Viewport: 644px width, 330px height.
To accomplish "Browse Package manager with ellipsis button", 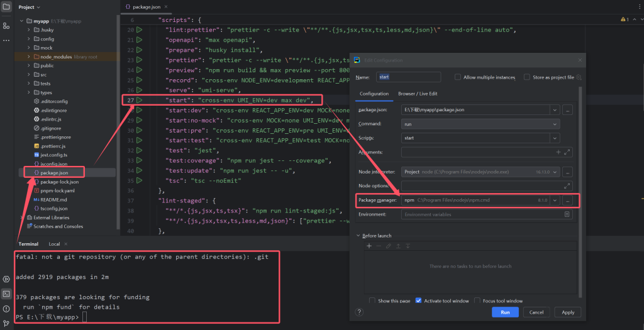I will [567, 201].
